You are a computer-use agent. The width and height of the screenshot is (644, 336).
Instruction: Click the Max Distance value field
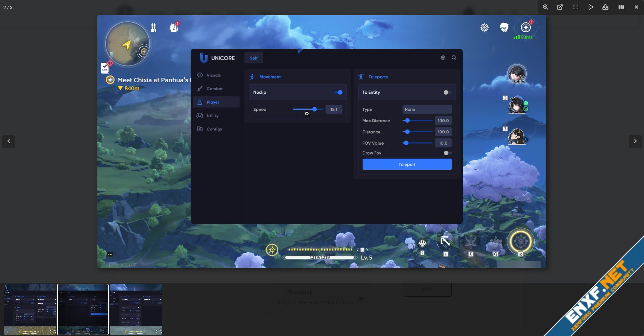click(x=443, y=120)
